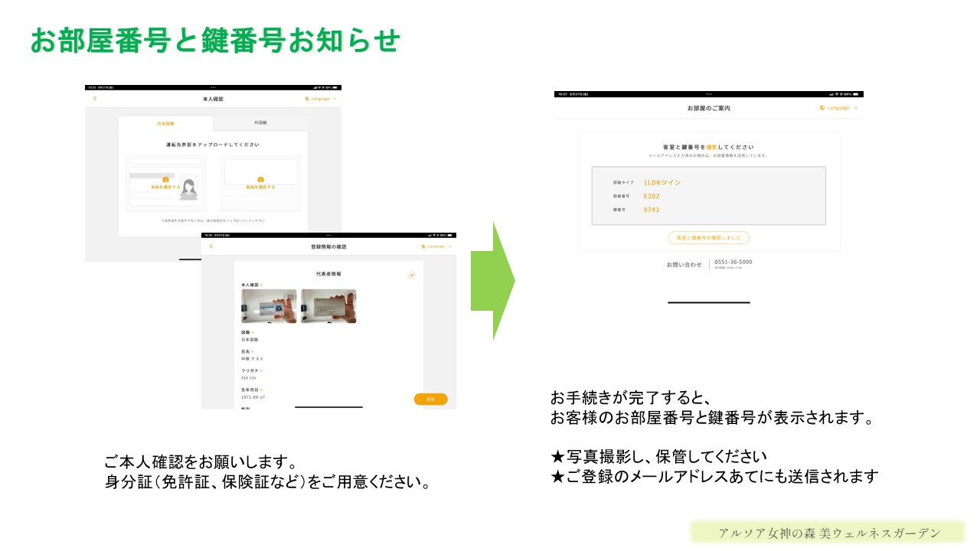Tap the back chevron on 登録情報の確認 screen

211,246
